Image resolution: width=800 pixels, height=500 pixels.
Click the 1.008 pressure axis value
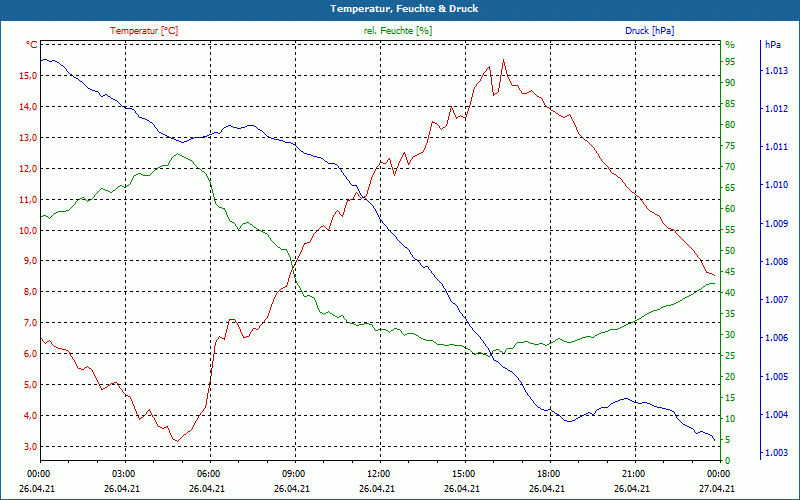coord(777,262)
